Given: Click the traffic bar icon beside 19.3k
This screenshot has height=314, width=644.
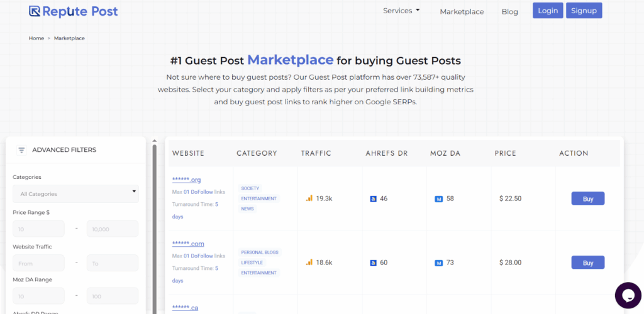Looking at the screenshot, I should tap(309, 198).
